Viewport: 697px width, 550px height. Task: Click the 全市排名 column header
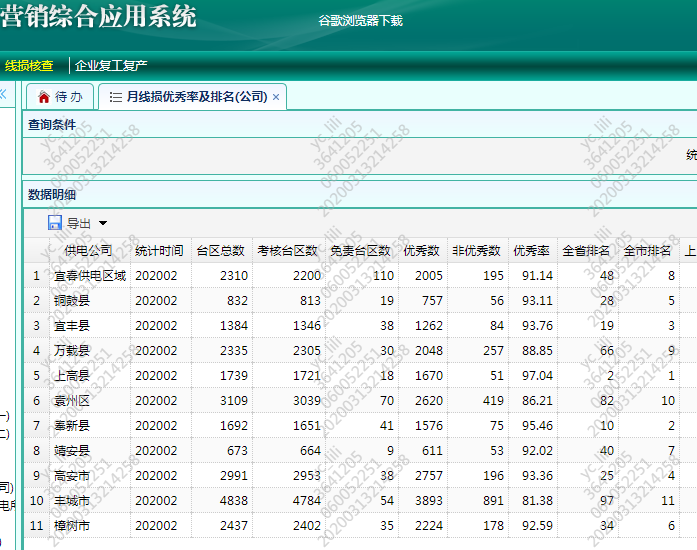click(x=649, y=250)
